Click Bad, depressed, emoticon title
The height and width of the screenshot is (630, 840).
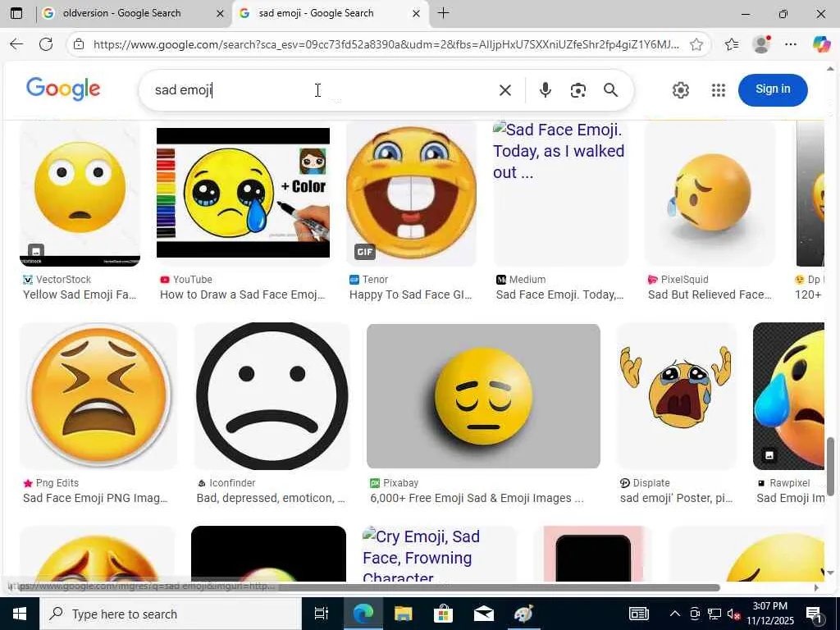click(271, 498)
